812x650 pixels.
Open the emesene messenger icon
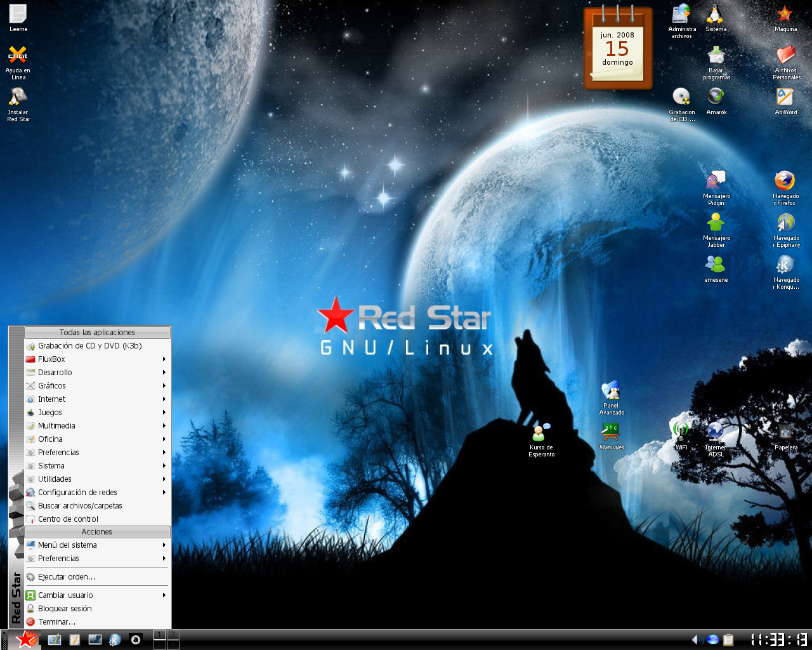pos(716,269)
